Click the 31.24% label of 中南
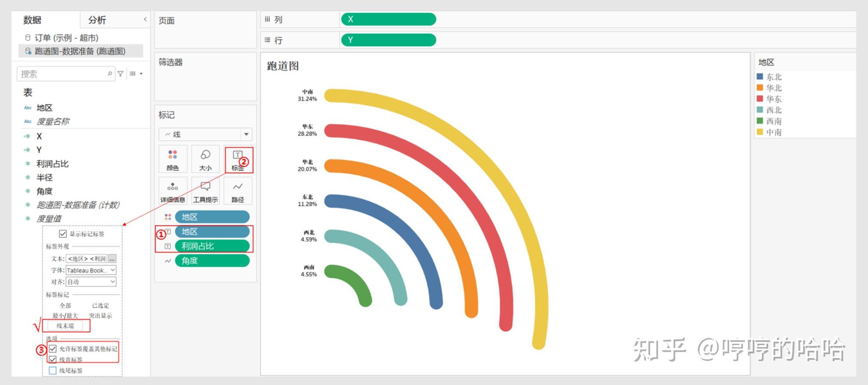The height and width of the screenshot is (385, 868). (307, 99)
